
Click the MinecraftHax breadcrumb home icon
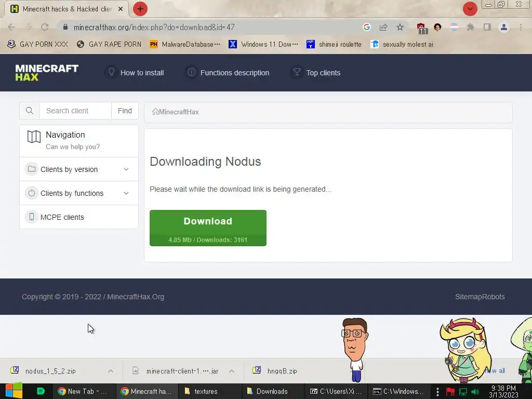tap(155, 112)
